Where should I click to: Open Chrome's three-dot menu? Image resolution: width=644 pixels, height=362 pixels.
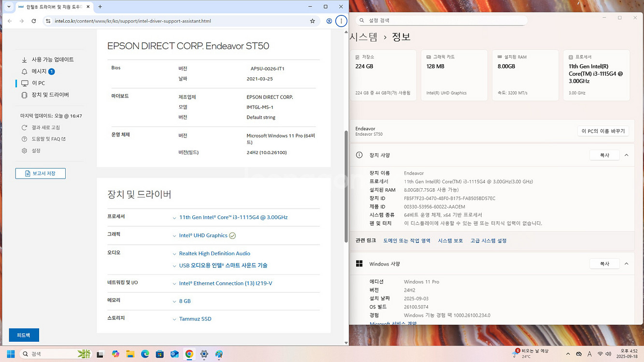click(x=341, y=21)
